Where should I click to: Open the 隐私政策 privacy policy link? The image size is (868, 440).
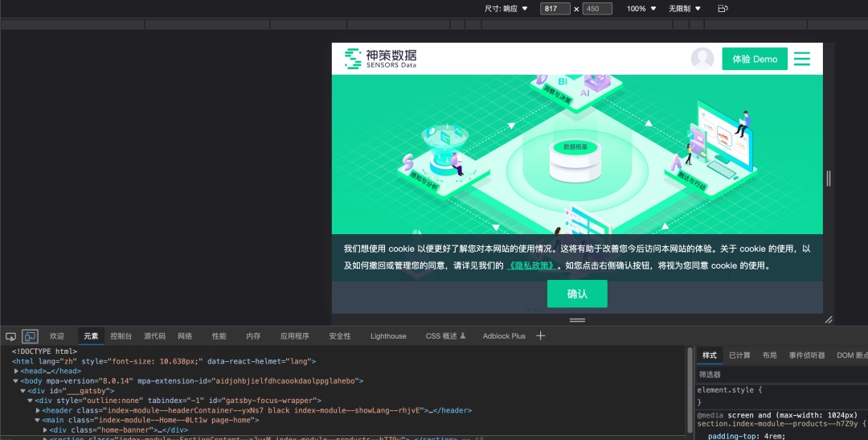[531, 265]
